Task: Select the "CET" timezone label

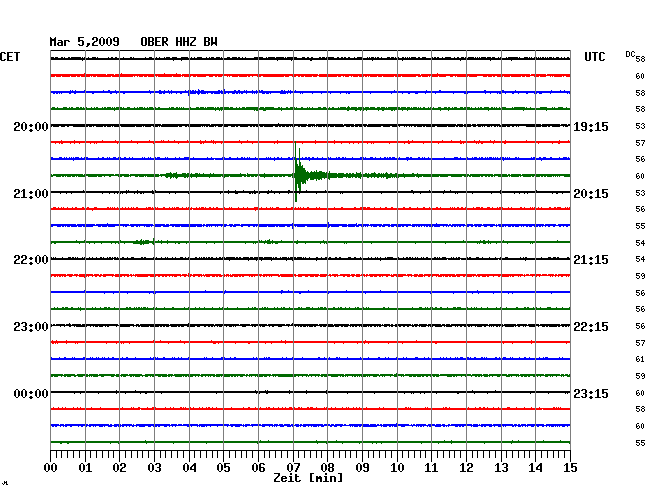Action: [x=10, y=57]
